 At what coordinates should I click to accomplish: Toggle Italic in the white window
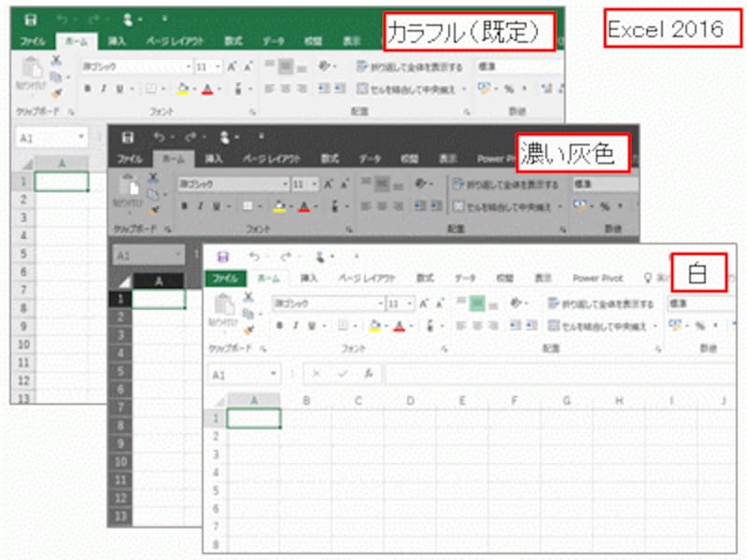pos(296,326)
